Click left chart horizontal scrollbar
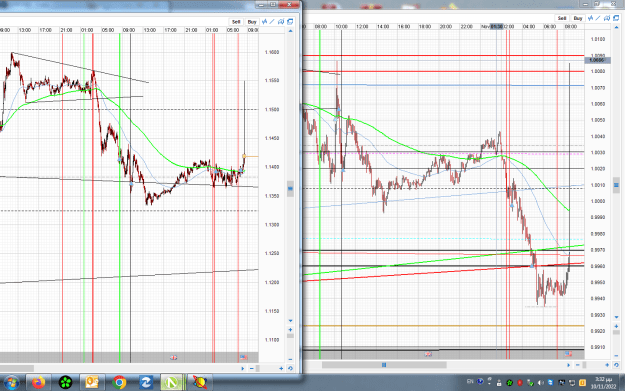The width and height of the screenshot is (625, 391). (x=17, y=369)
